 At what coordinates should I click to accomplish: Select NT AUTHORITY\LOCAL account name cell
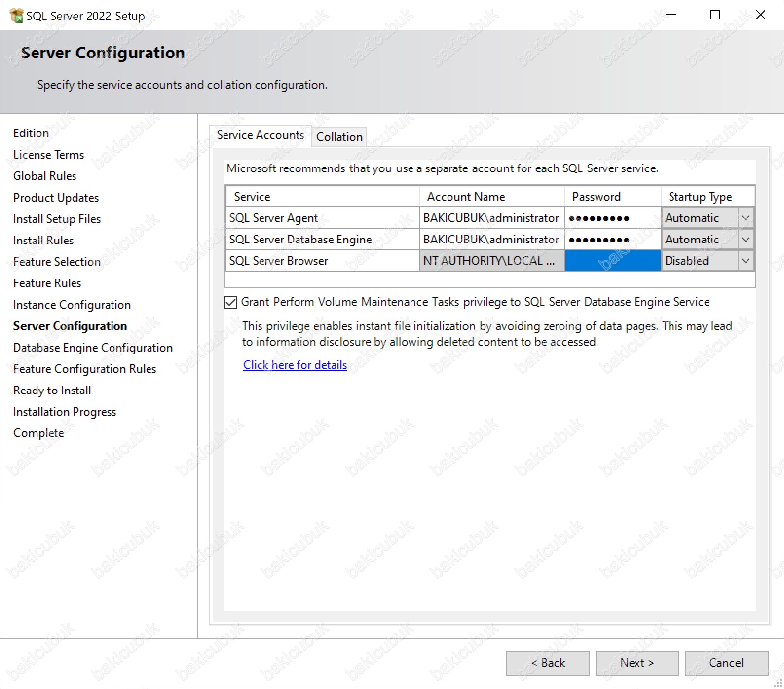492,261
